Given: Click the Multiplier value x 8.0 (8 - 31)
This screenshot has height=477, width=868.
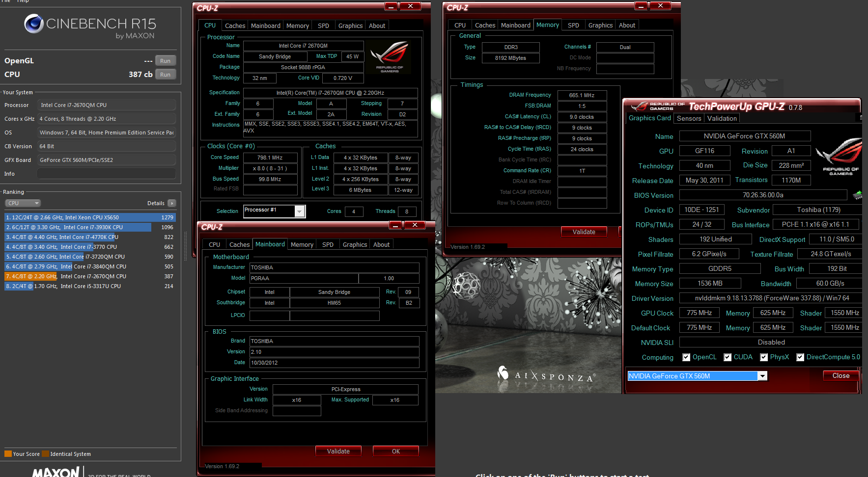Looking at the screenshot, I should [270, 168].
